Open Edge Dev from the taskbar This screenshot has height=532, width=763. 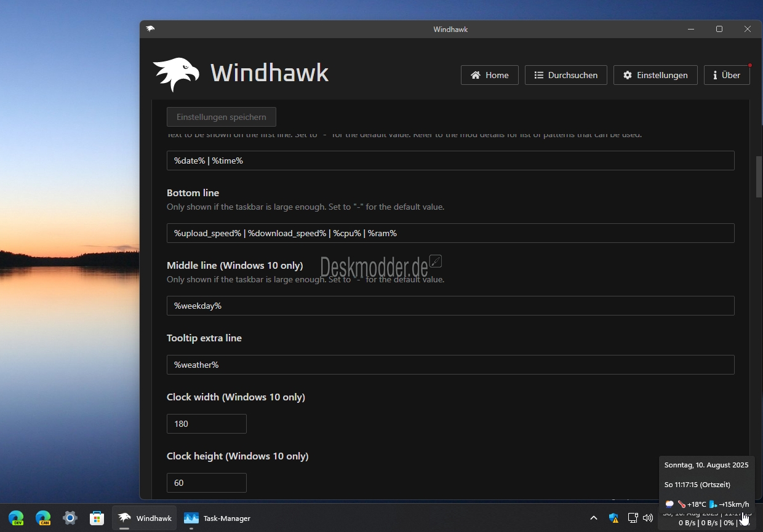(16, 518)
